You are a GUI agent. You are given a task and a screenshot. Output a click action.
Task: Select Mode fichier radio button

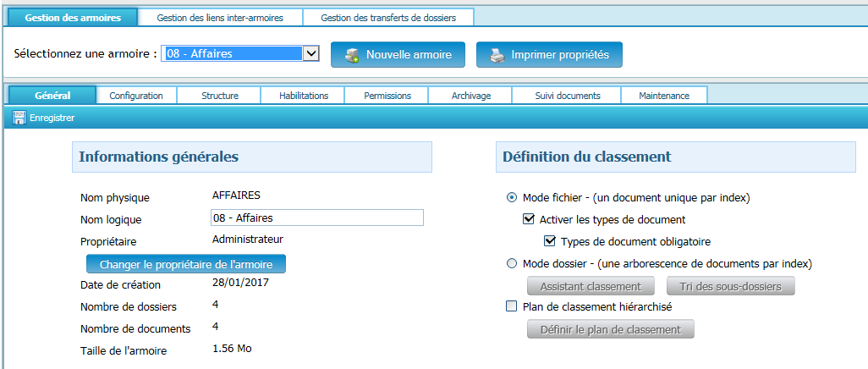click(x=512, y=198)
